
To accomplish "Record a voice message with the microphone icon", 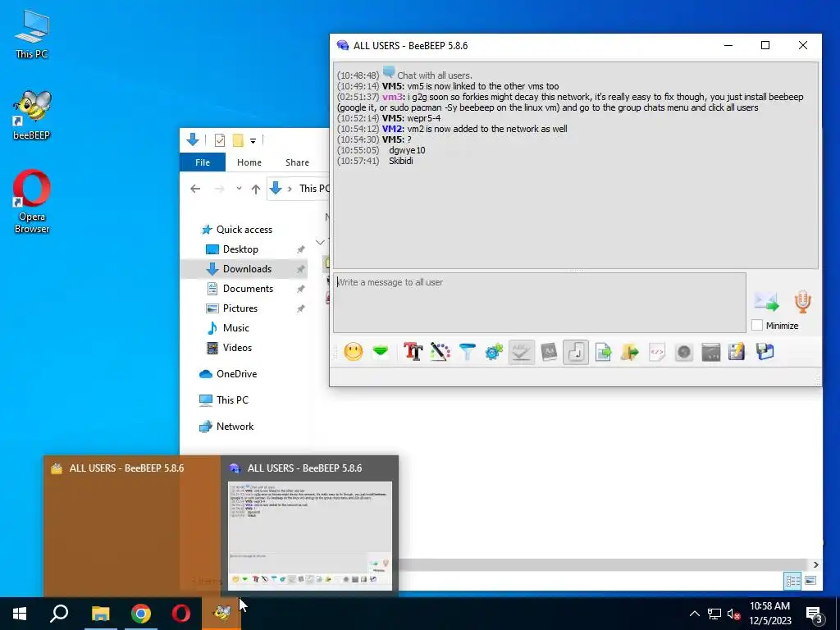I will point(802,302).
